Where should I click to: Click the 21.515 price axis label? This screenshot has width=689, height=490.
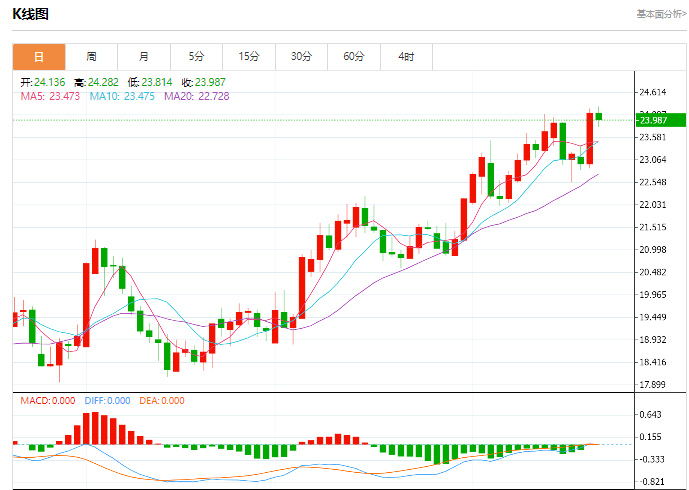653,227
